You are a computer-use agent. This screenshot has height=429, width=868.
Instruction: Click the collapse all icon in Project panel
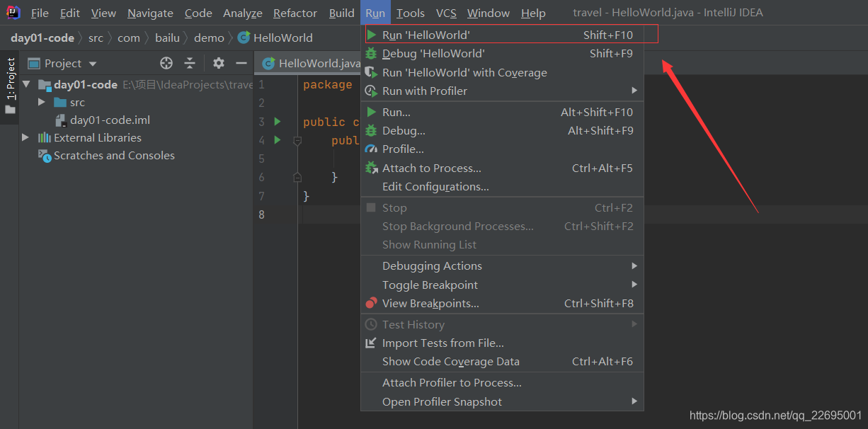tap(190, 63)
